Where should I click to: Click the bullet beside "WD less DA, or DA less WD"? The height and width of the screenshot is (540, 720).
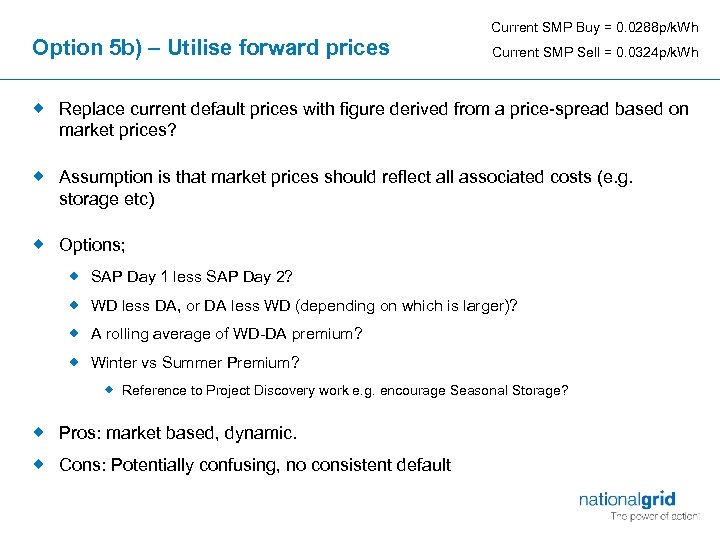(75, 305)
